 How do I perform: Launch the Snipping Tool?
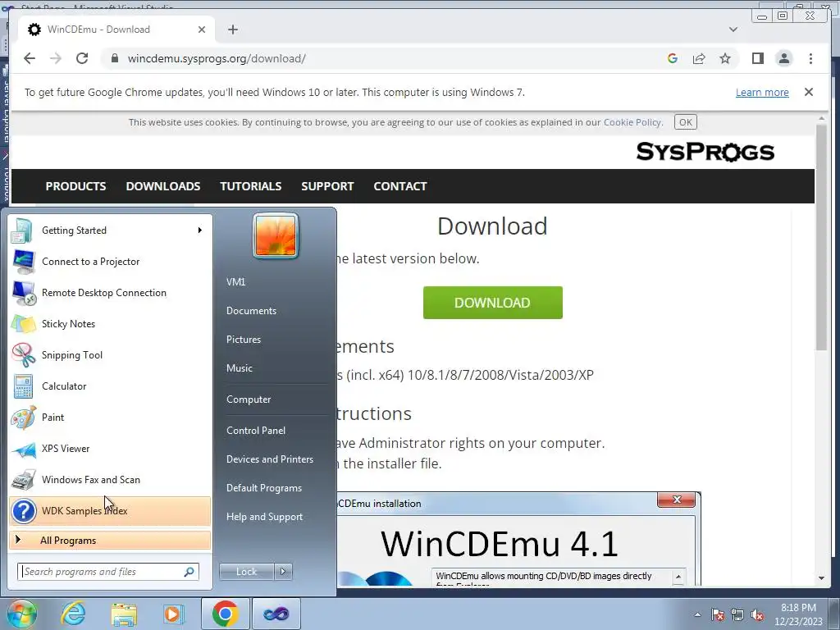point(110,354)
